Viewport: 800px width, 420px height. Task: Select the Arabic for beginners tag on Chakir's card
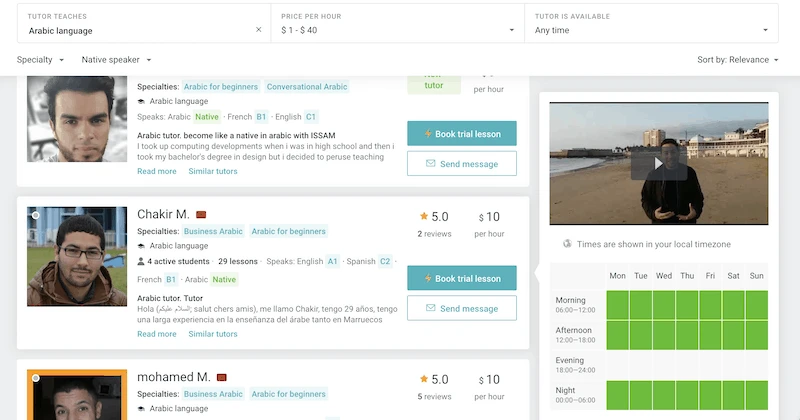[288, 231]
